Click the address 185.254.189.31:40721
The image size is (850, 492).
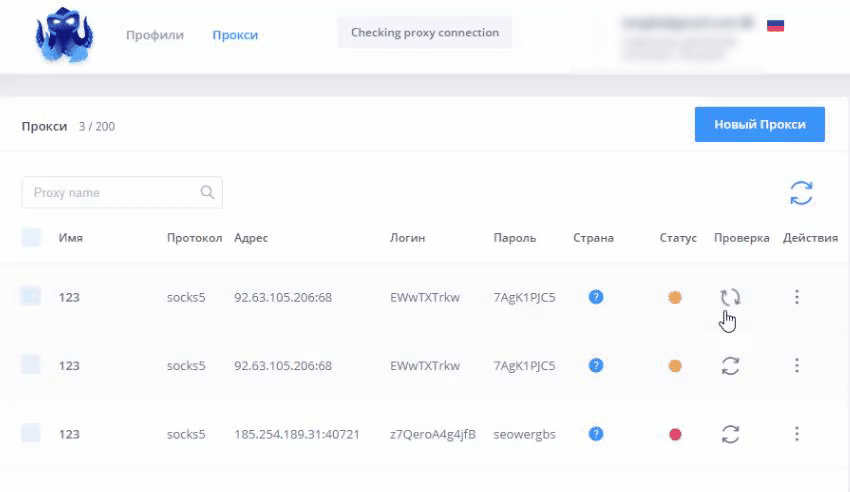point(297,434)
